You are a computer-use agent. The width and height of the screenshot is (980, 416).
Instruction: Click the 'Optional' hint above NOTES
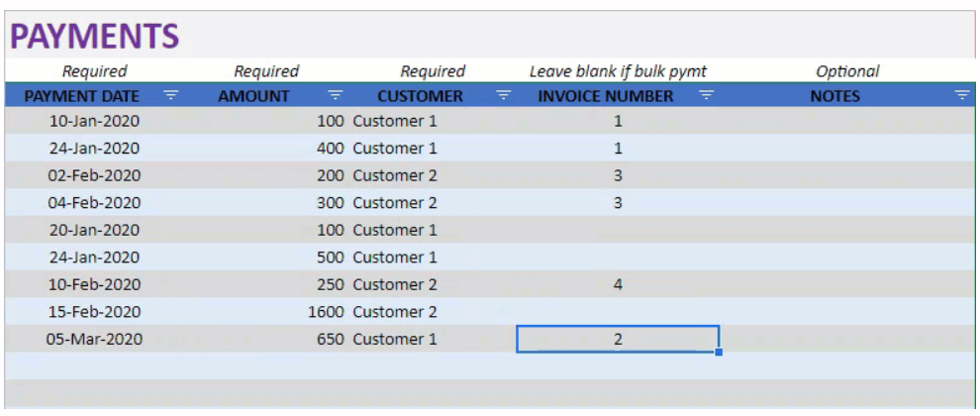[847, 71]
